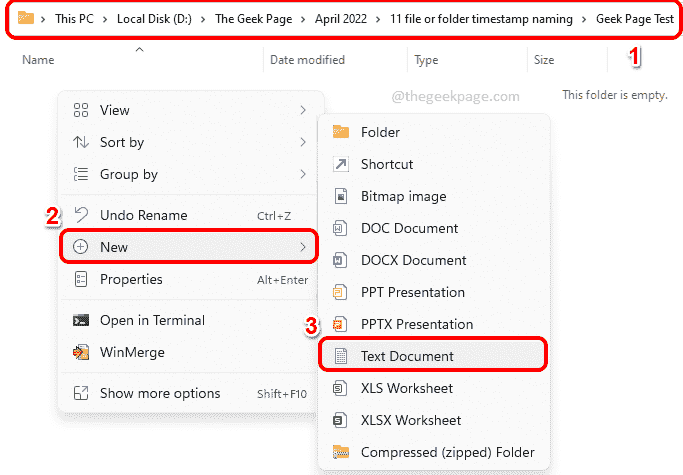Click the Bitmap image file icon
Screen dimensions: 683x475
[x=341, y=196]
